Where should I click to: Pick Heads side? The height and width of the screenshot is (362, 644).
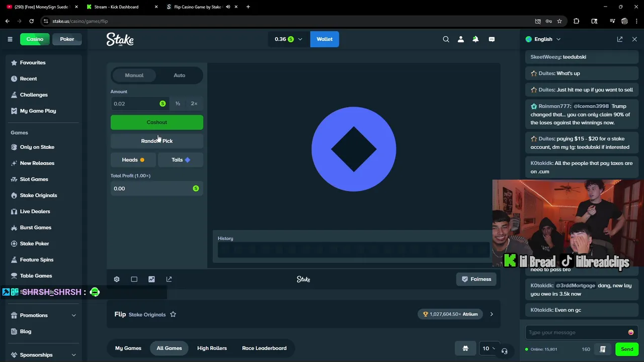click(x=133, y=160)
